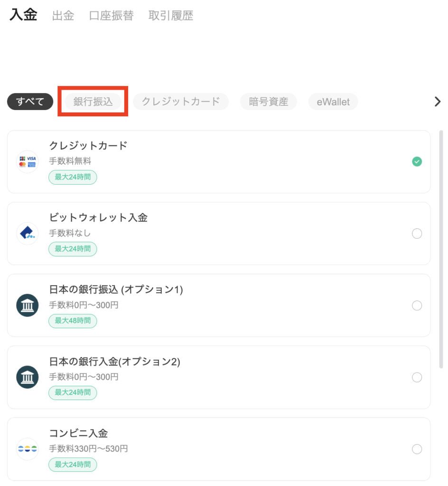Viewport: 448px width, 486px height.
Task: Choose 日本の銀行入金(オプション2) radio button
Action: coord(417,377)
